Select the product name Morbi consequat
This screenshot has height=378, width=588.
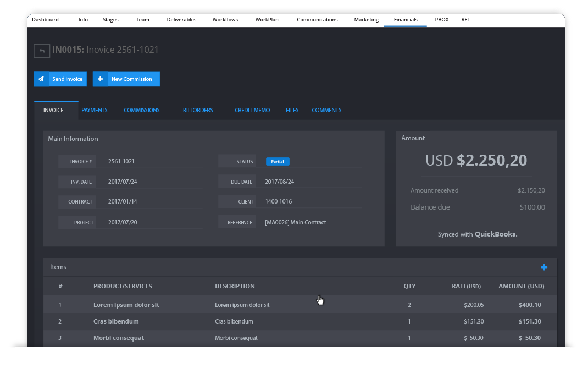click(x=119, y=338)
